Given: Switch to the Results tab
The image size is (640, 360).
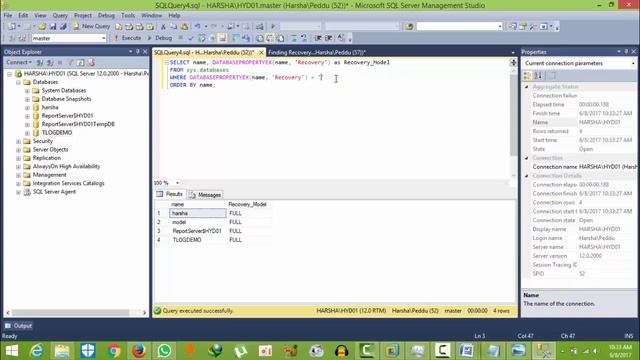Looking at the screenshot, I should point(171,194).
